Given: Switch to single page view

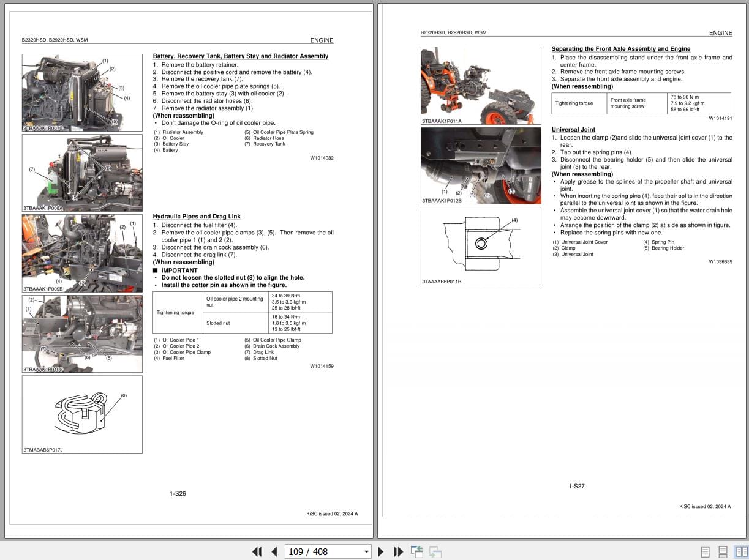Looking at the screenshot, I should point(705,551).
